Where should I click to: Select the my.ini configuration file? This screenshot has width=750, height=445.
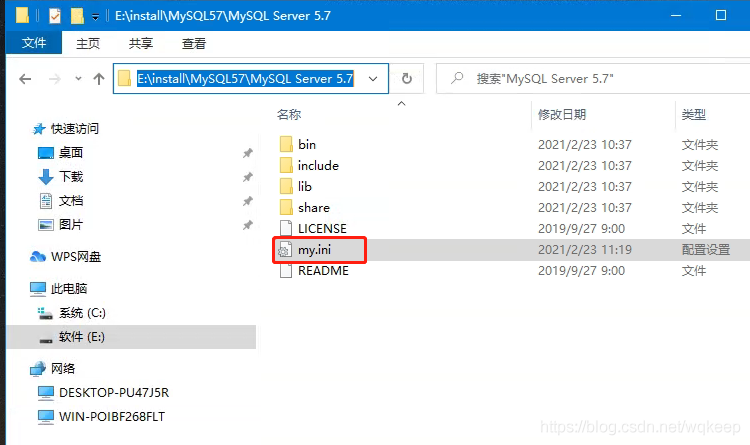click(x=314, y=250)
